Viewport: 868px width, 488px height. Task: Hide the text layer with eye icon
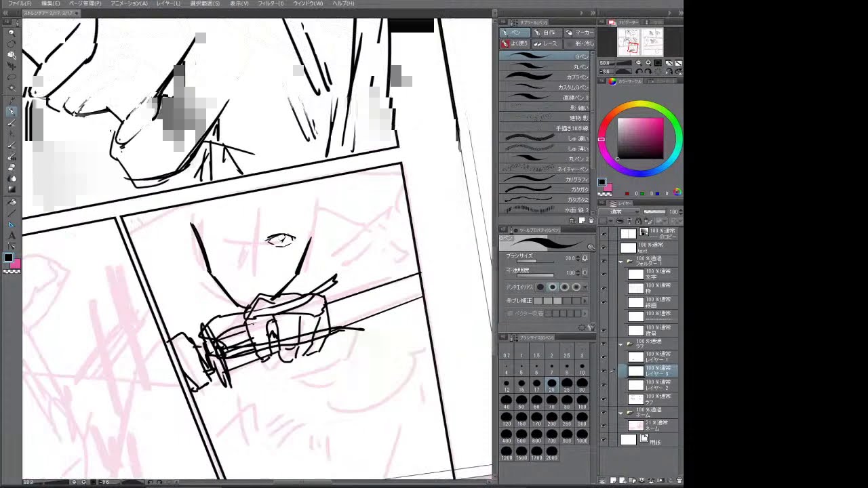[x=604, y=248]
